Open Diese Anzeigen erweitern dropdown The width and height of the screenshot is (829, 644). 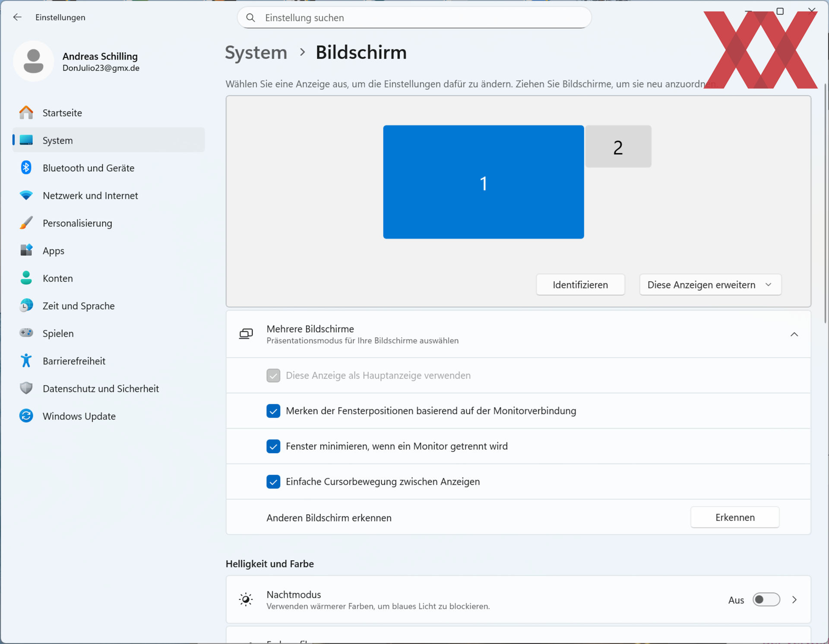(x=710, y=285)
